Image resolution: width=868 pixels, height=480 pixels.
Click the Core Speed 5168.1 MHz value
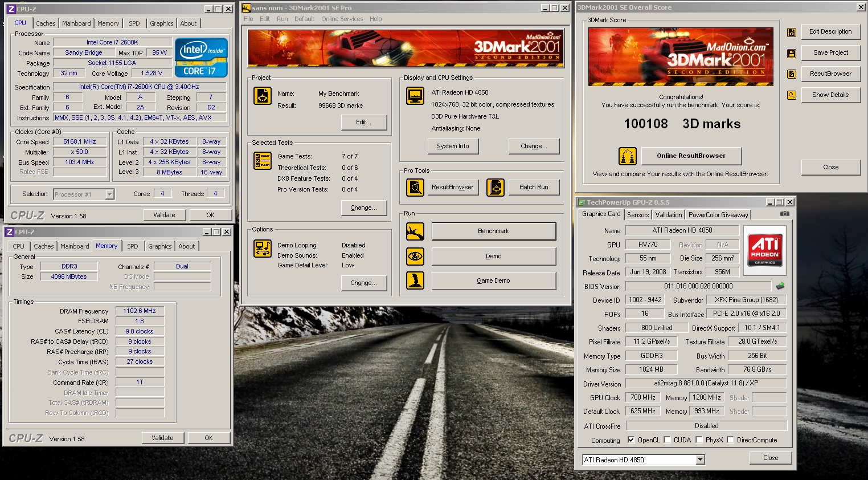[80, 141]
